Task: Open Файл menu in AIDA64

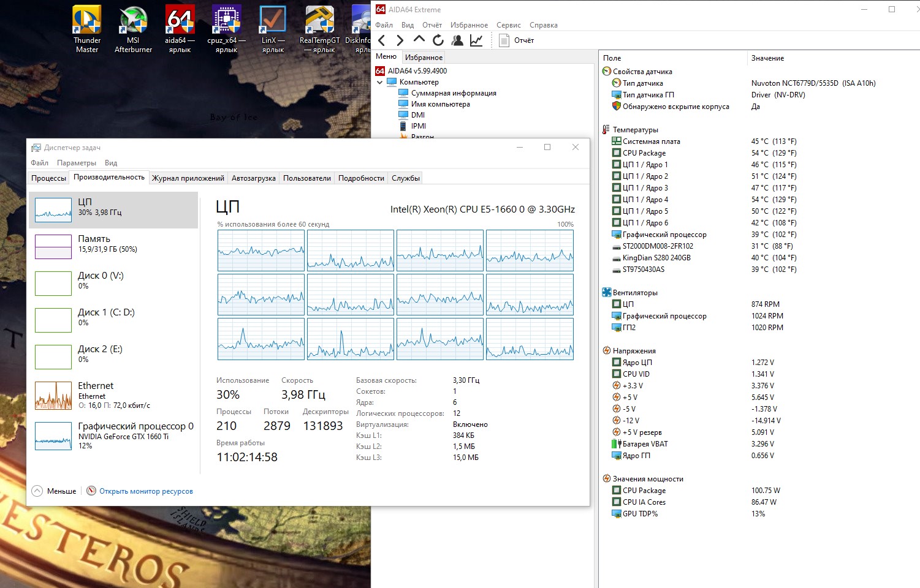Action: point(384,25)
